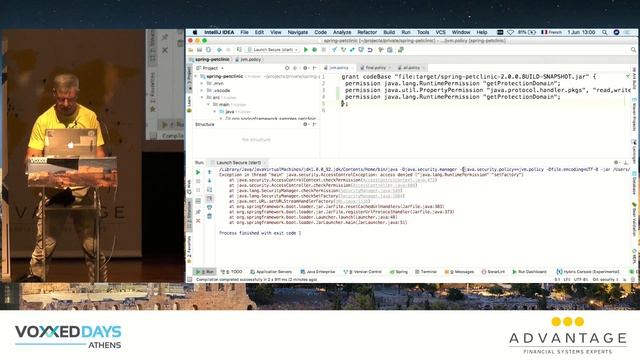Start debugging with the green bug icon
Image resolution: width=640 pixels, height=360 pixels.
315,50
